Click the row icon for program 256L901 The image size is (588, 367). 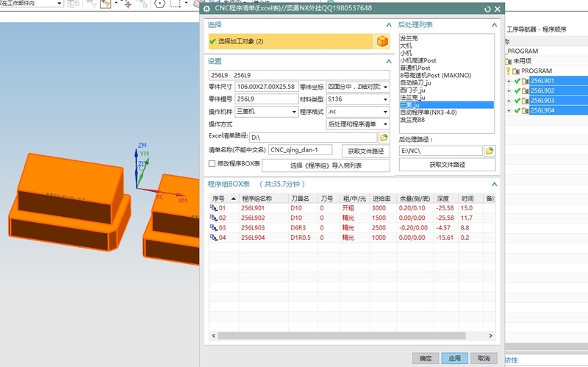tap(214, 208)
